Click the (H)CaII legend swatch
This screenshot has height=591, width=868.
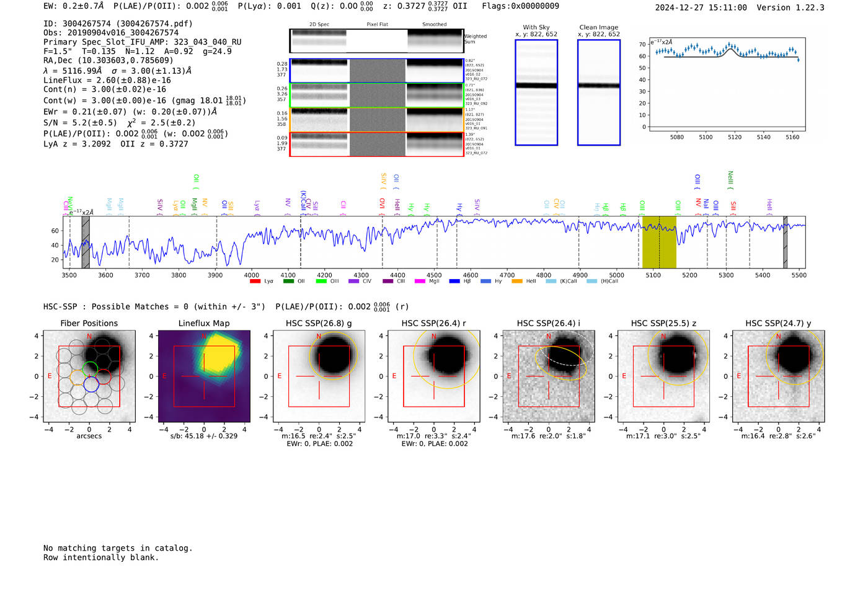click(x=591, y=282)
